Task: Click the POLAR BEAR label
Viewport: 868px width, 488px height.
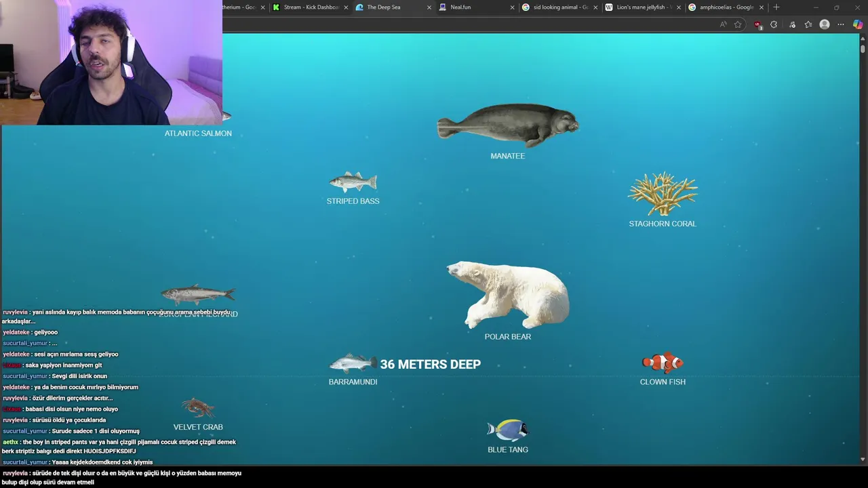Action: [x=508, y=337]
